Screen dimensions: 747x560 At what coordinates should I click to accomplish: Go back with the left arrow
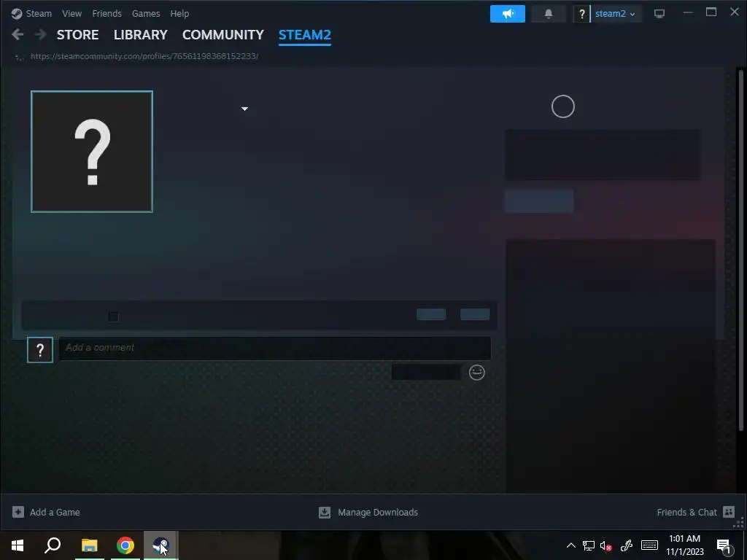pyautogui.click(x=18, y=34)
